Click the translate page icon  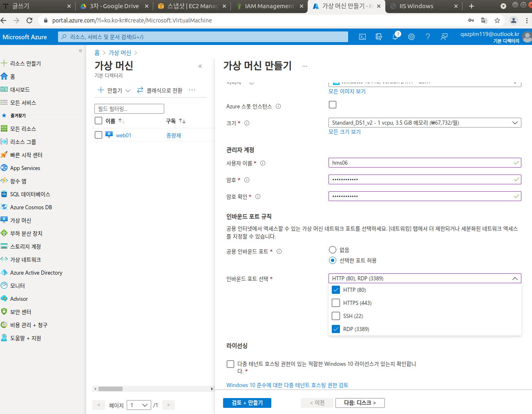click(484, 20)
